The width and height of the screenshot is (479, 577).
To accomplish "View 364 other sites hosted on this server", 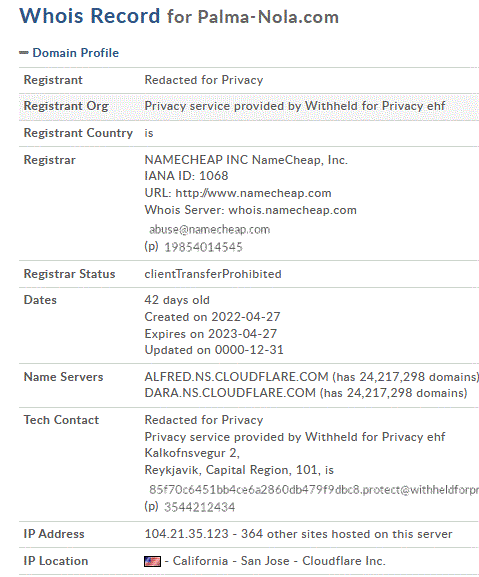I will [x=347, y=534].
